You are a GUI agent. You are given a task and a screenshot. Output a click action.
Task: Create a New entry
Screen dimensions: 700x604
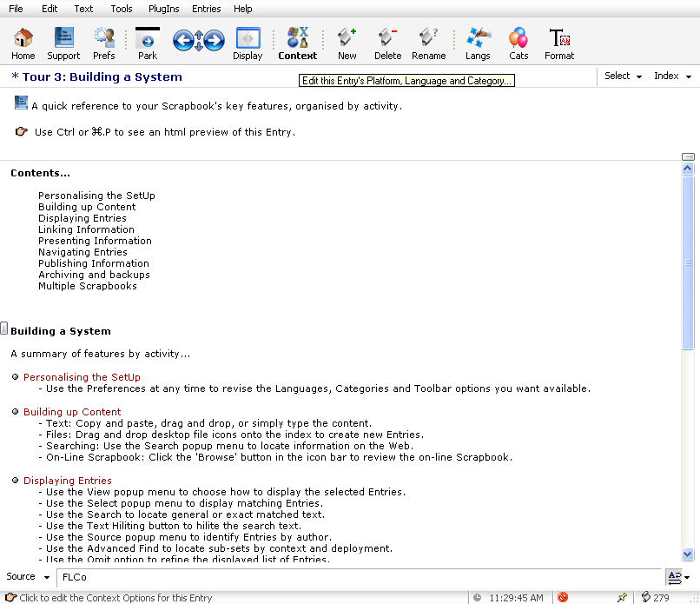click(347, 43)
